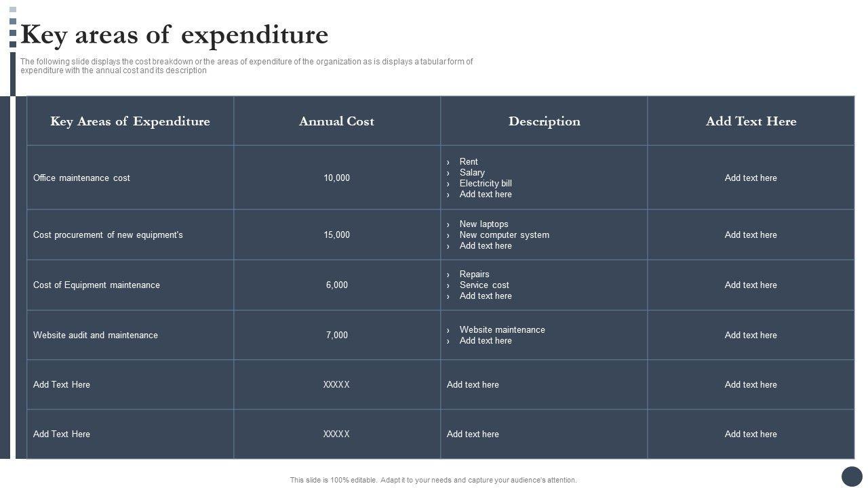Click 'Website audit and maintenance' row label
868x488 pixels.
point(96,335)
